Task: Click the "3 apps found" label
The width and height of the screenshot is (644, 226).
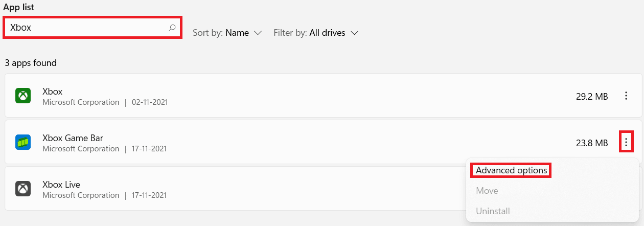Action: [x=30, y=63]
